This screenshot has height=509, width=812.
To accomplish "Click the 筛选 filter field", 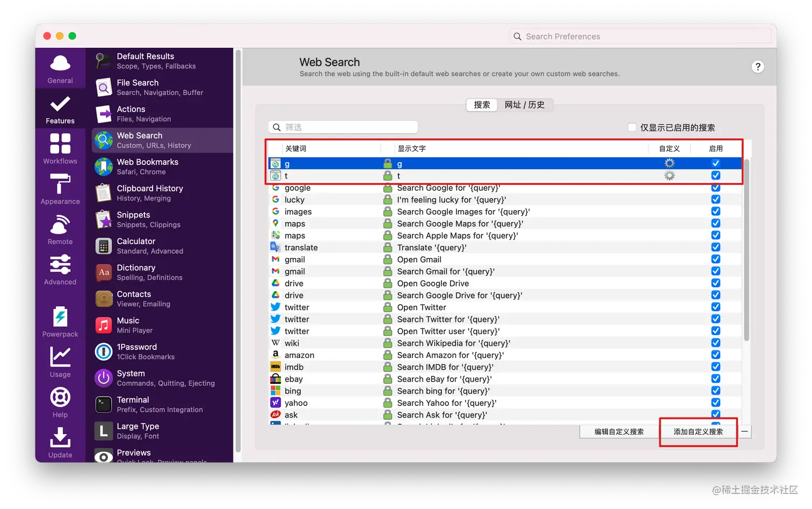I will point(343,127).
